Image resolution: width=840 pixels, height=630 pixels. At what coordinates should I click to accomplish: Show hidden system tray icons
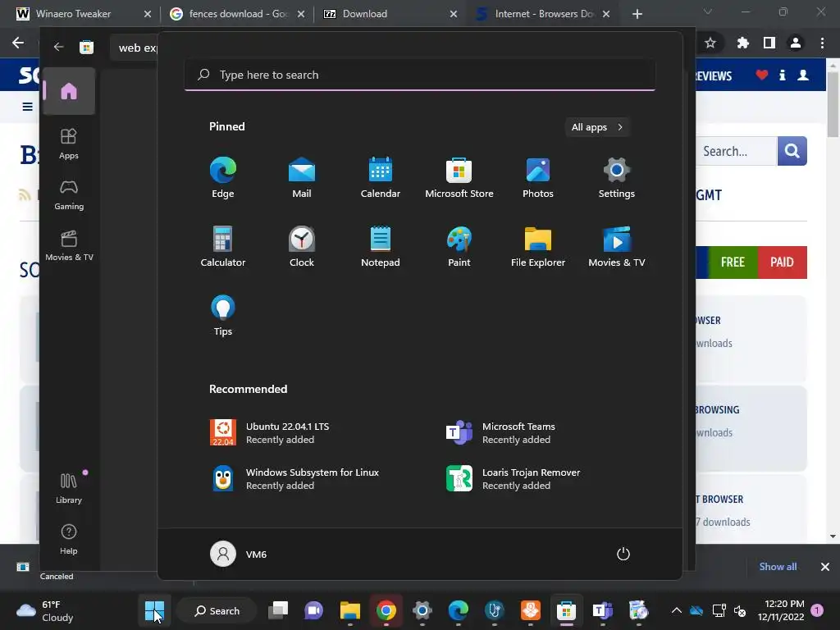point(677,610)
